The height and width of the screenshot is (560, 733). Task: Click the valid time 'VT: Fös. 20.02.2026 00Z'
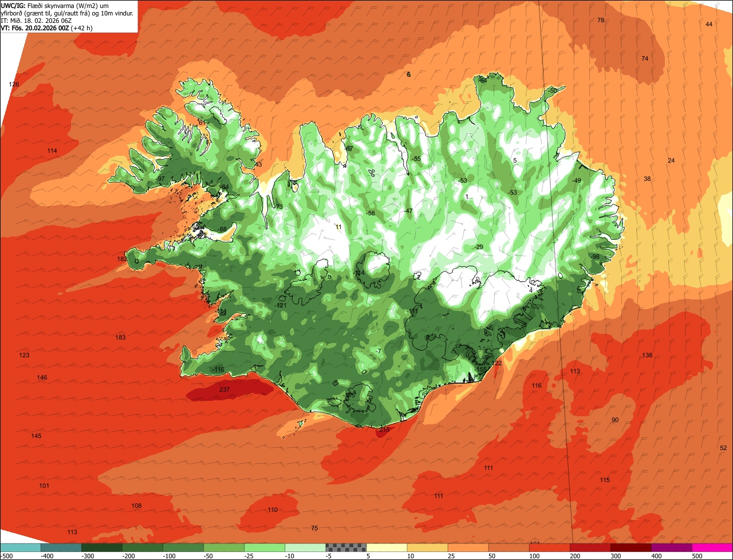coord(36,28)
